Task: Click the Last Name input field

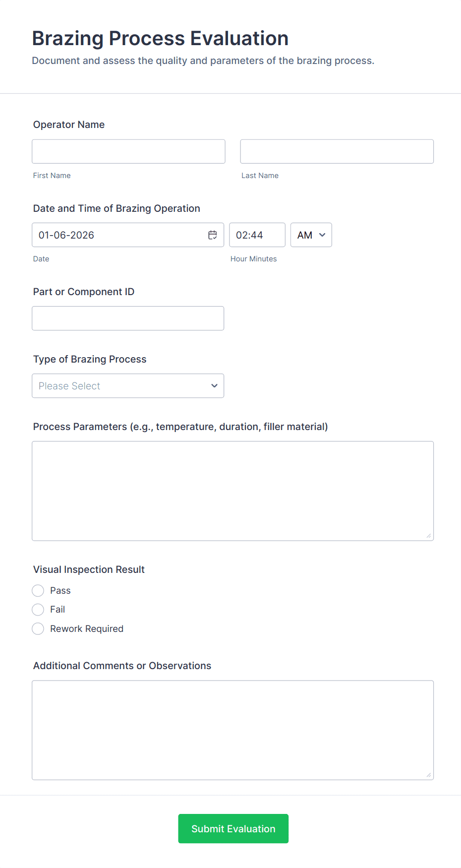Action: (x=337, y=151)
